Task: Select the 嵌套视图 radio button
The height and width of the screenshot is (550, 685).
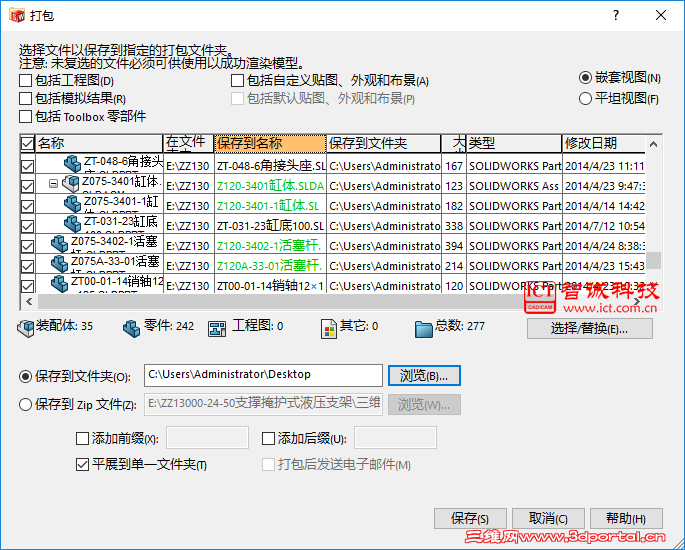Action: click(585, 78)
